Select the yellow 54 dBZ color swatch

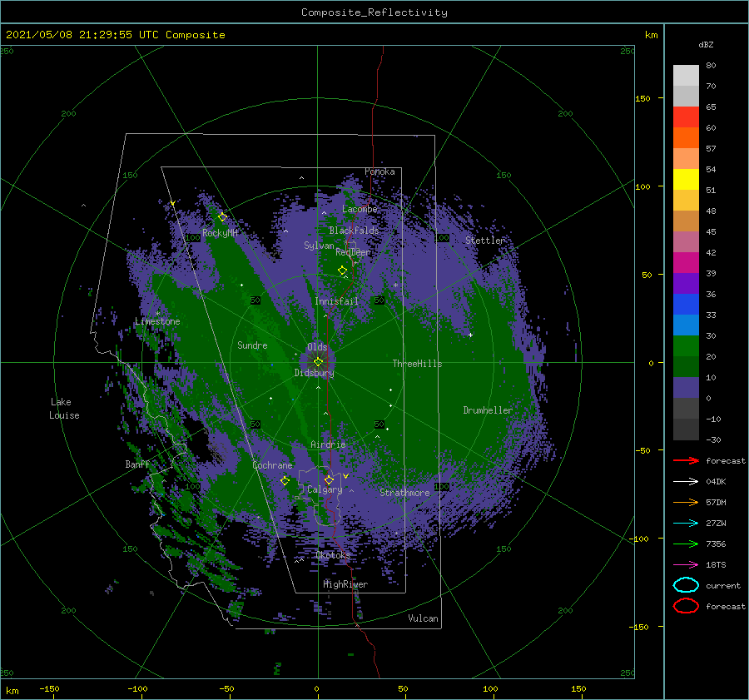coord(686,179)
